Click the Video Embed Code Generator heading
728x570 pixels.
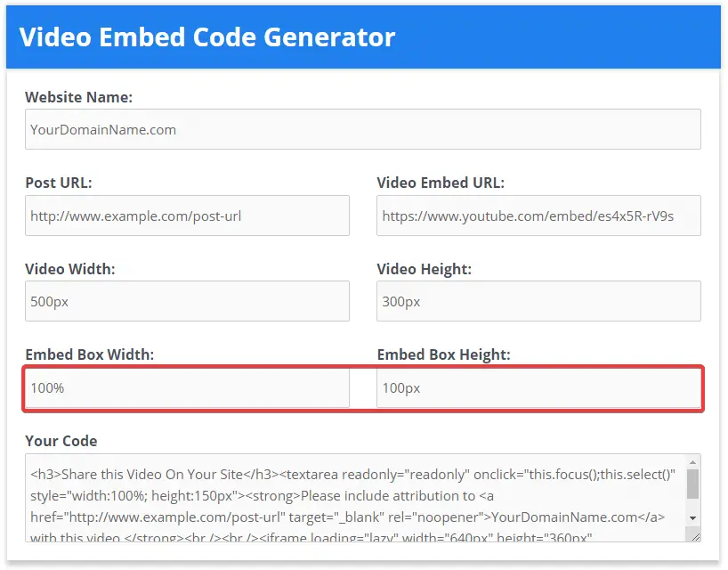[x=207, y=37]
